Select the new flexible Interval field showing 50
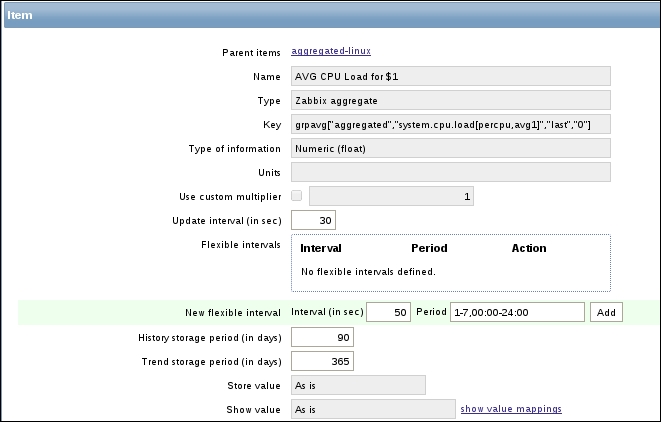 (x=388, y=313)
